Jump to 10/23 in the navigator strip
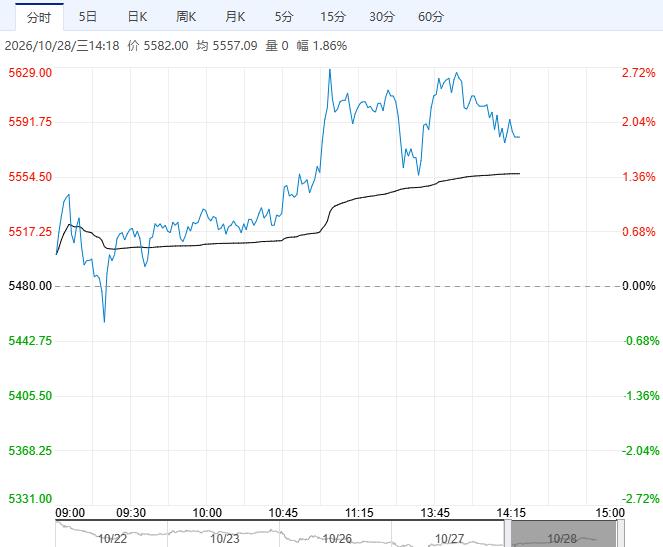This screenshot has width=663, height=547. [x=225, y=539]
